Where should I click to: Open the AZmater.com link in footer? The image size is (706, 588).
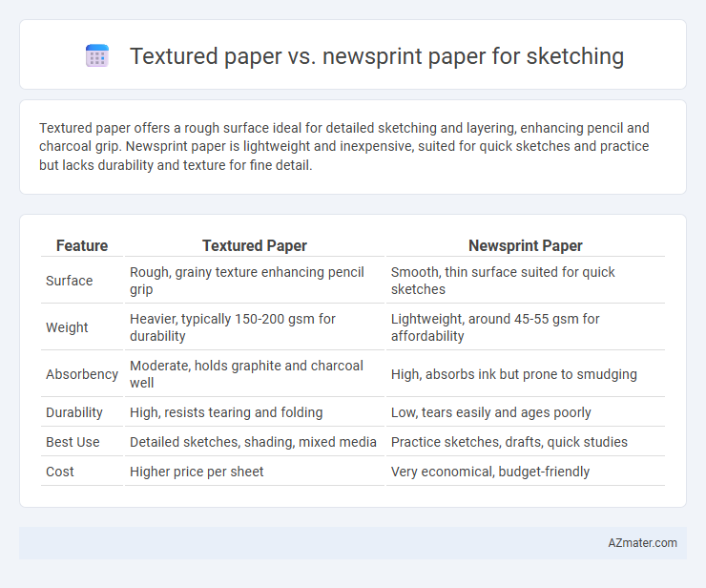click(642, 543)
